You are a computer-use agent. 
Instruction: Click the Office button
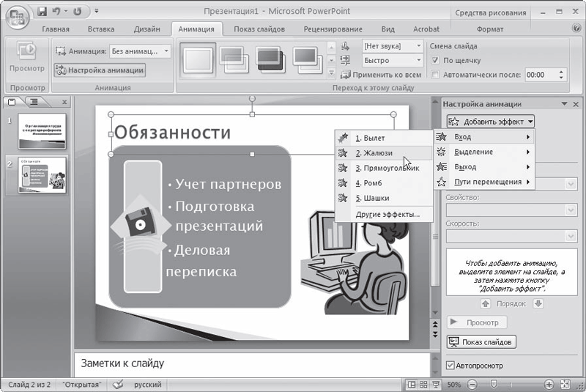point(17,18)
